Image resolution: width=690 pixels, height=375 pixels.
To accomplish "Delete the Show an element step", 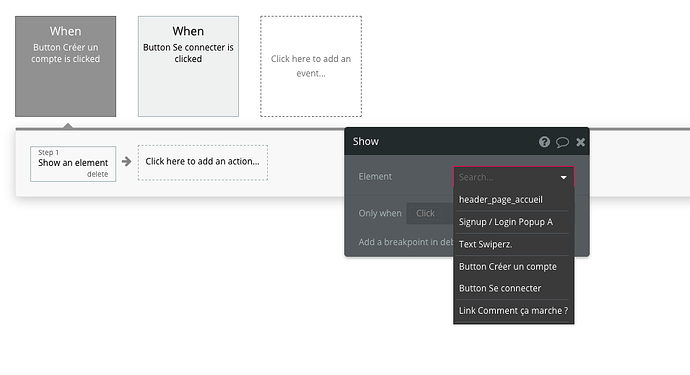I will 97,174.
